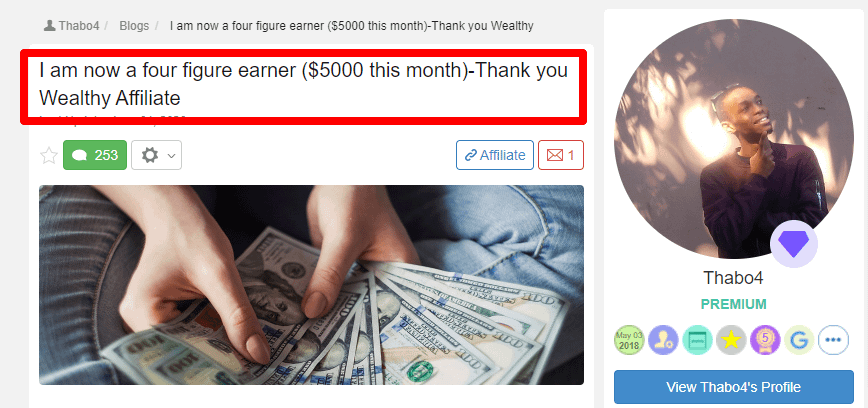Click the Google G badge
Viewport: 868px width, 408px height.
pyautogui.click(x=799, y=340)
